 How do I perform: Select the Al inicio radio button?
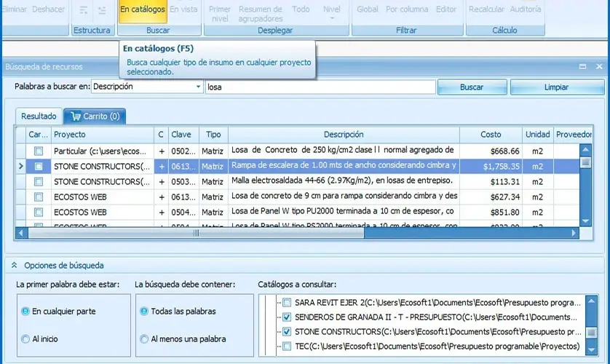coord(26,339)
